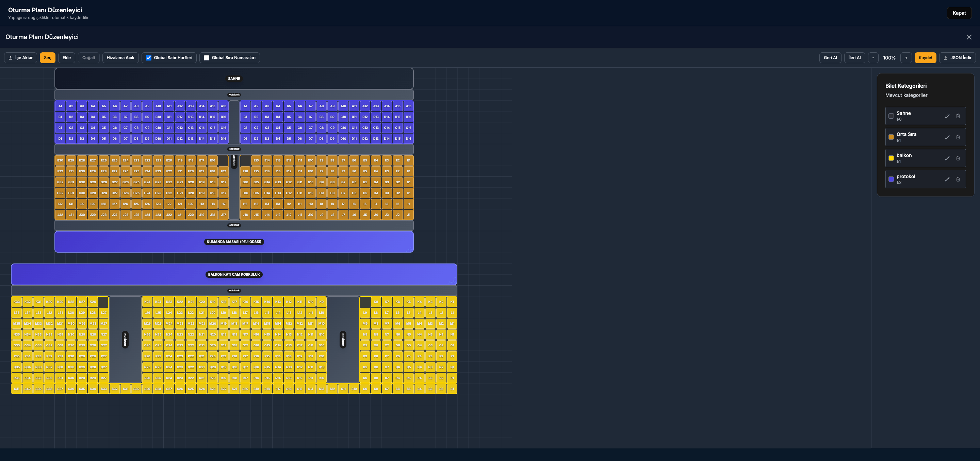
Task: Download the plan via JSON İndir
Action: pyautogui.click(x=957, y=58)
